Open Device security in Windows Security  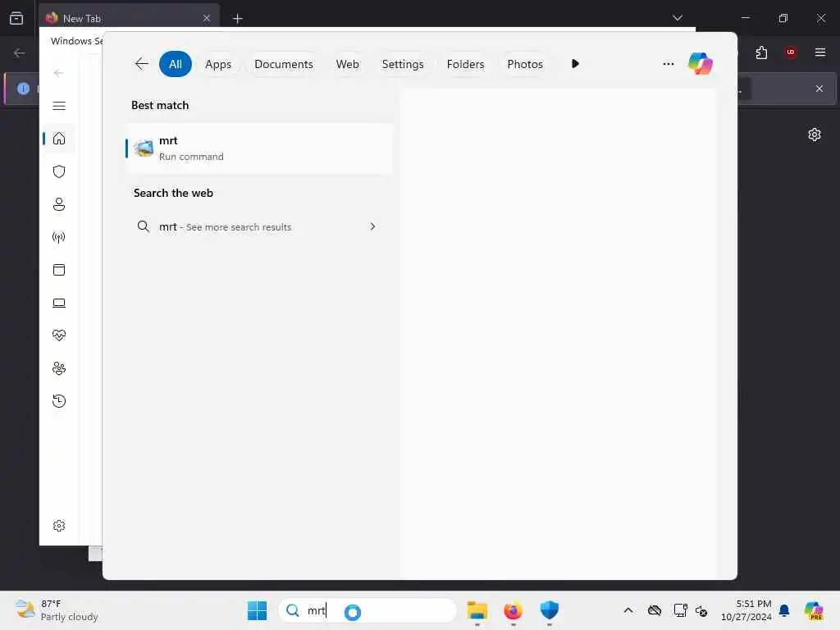point(59,303)
